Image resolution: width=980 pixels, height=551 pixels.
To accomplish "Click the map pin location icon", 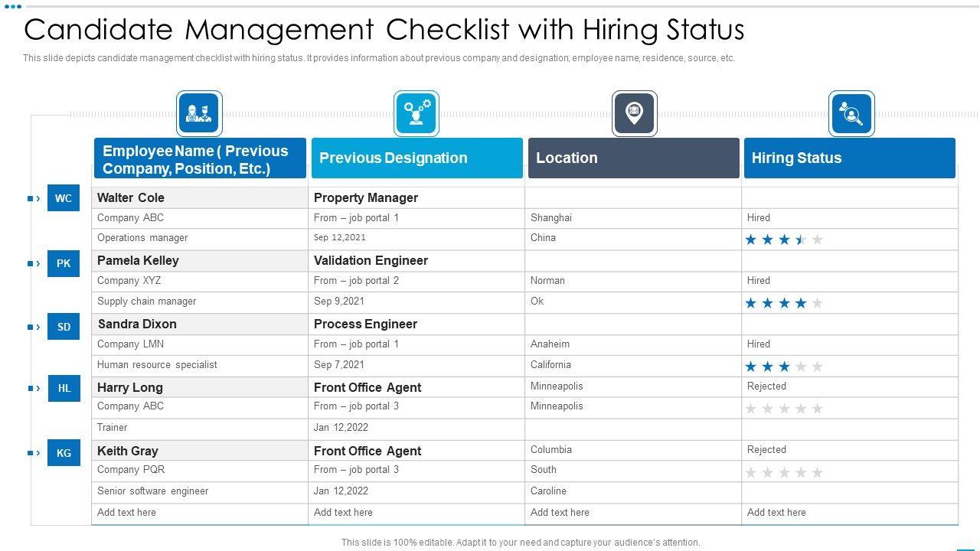I will [634, 113].
